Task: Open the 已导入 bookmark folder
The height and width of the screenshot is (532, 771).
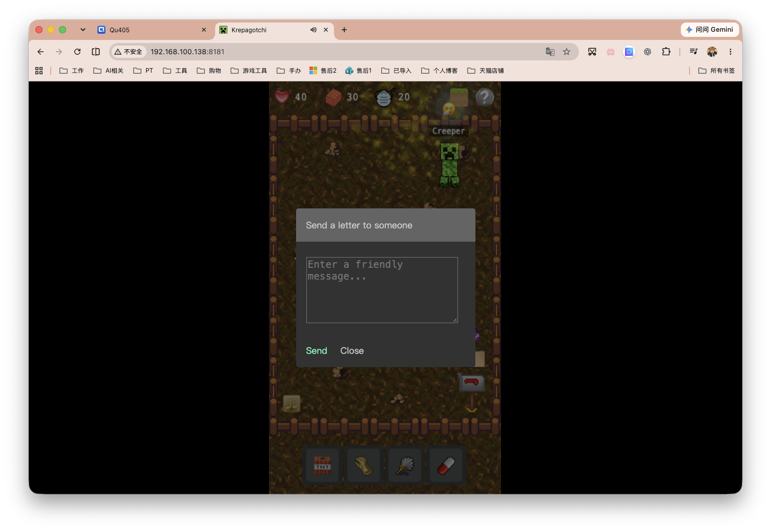Action: [397, 71]
